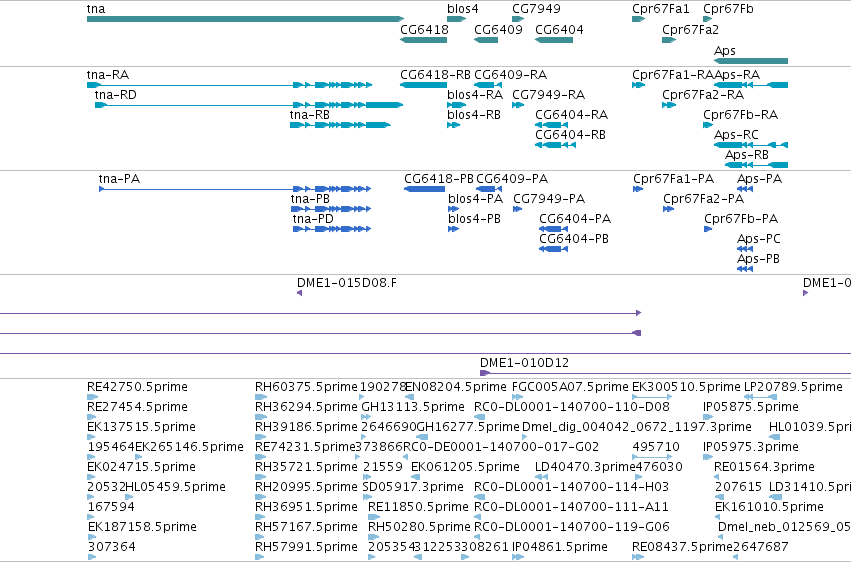
Task: Click the GH13113.5prime EST
Action: click(x=366, y=417)
